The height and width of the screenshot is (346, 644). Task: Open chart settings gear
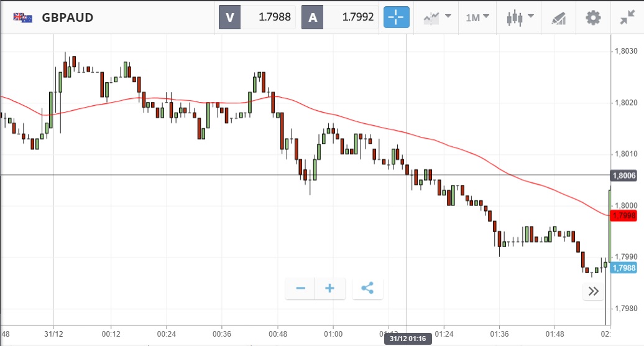point(594,17)
